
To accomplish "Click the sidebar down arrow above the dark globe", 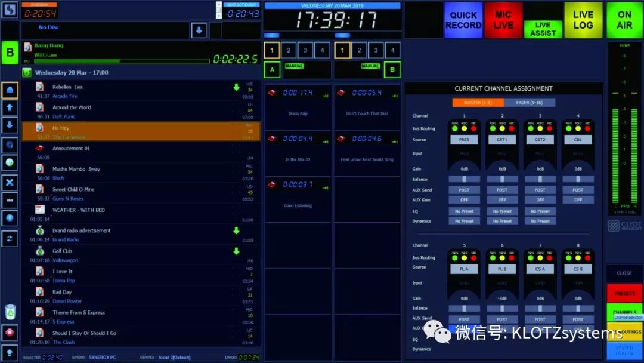I will pos(10,125).
